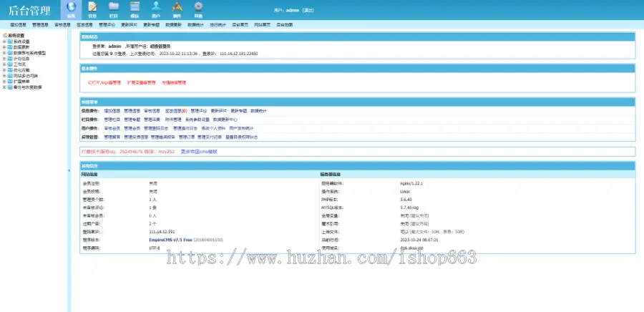Select 管理评论 in the secondary menu bar

(x=107, y=25)
